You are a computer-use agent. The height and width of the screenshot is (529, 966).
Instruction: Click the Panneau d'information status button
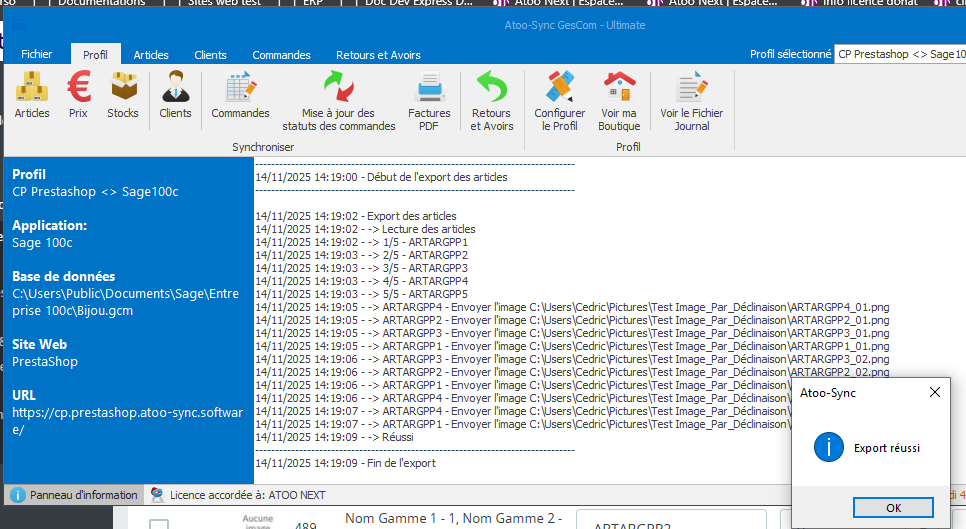[75, 495]
